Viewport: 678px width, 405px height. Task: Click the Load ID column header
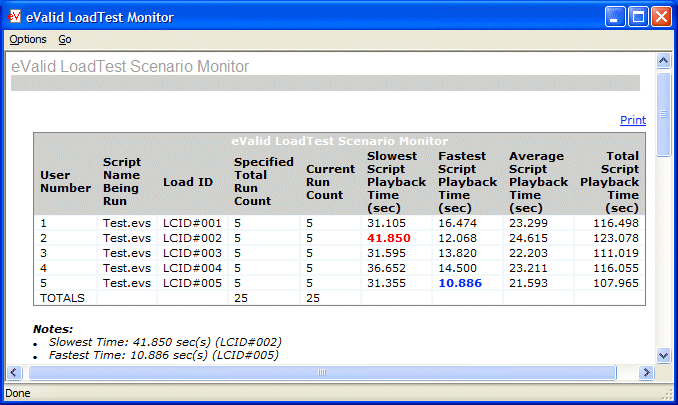(x=188, y=182)
